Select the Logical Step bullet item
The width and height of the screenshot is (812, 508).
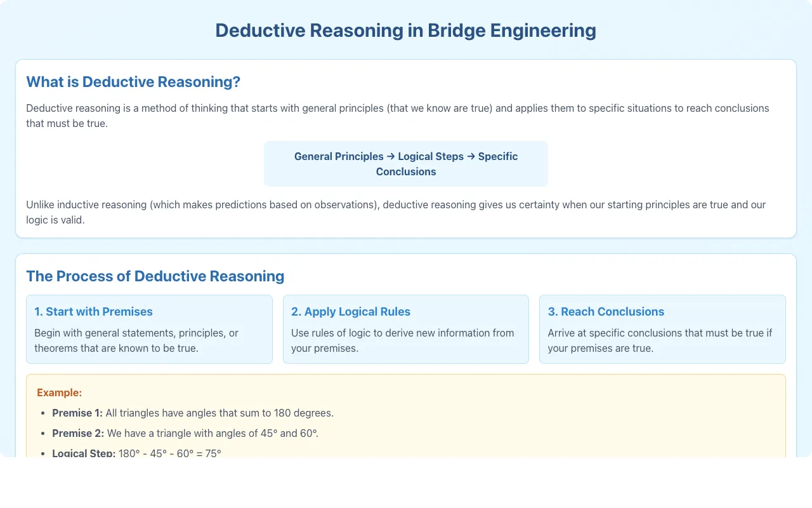click(x=136, y=453)
